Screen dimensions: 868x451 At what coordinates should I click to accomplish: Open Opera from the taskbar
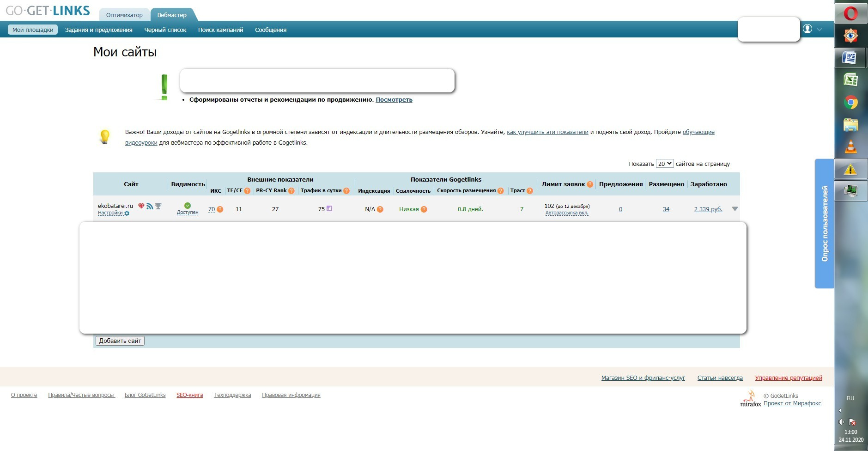850,13
